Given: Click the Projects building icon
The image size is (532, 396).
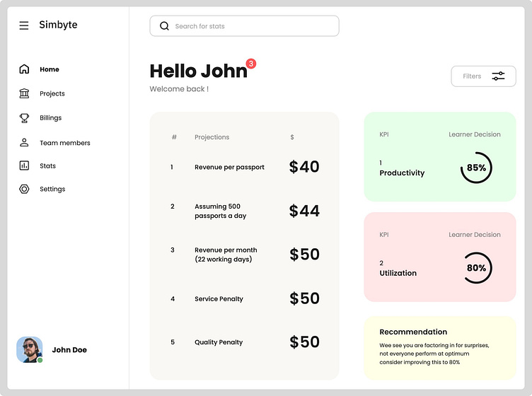Looking at the screenshot, I should click(24, 93).
